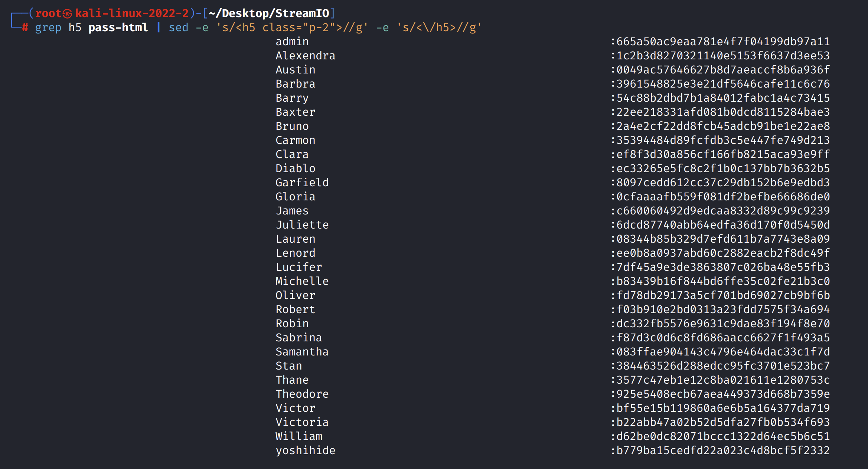This screenshot has height=469, width=868.
Task: Click the username Garfield
Action: [x=302, y=183]
